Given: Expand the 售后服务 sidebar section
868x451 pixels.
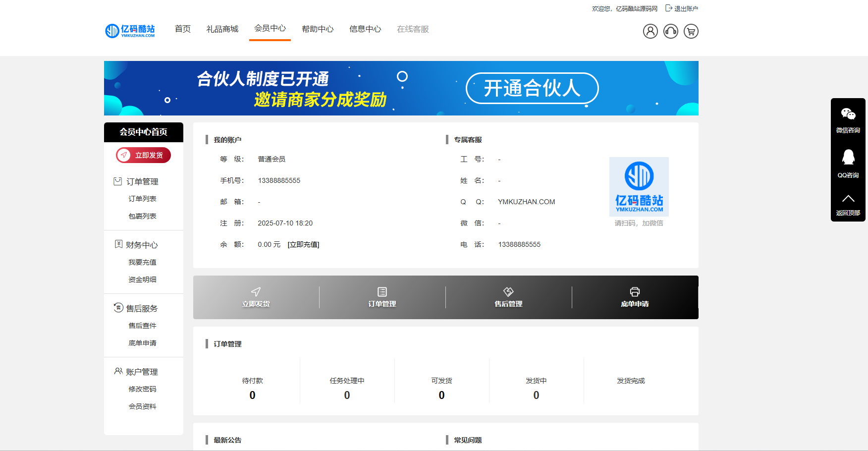Looking at the screenshot, I should point(141,308).
